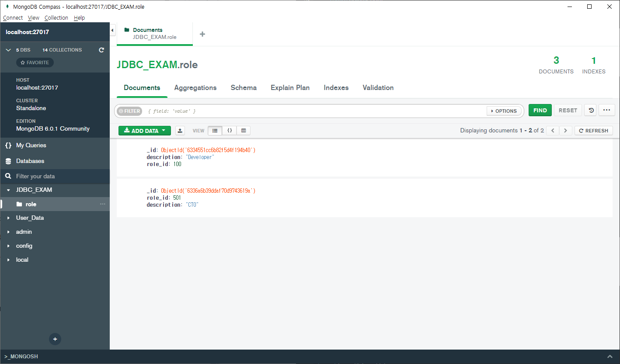
Task: Click the 1 INDEXES count
Action: (594, 65)
